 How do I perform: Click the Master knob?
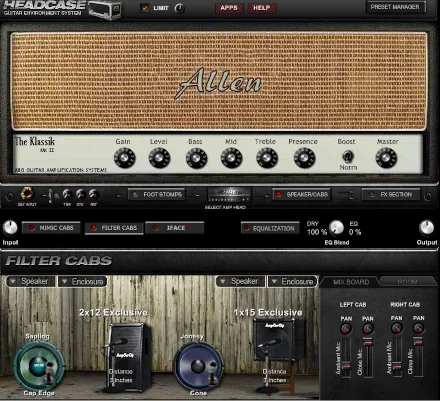(386, 158)
